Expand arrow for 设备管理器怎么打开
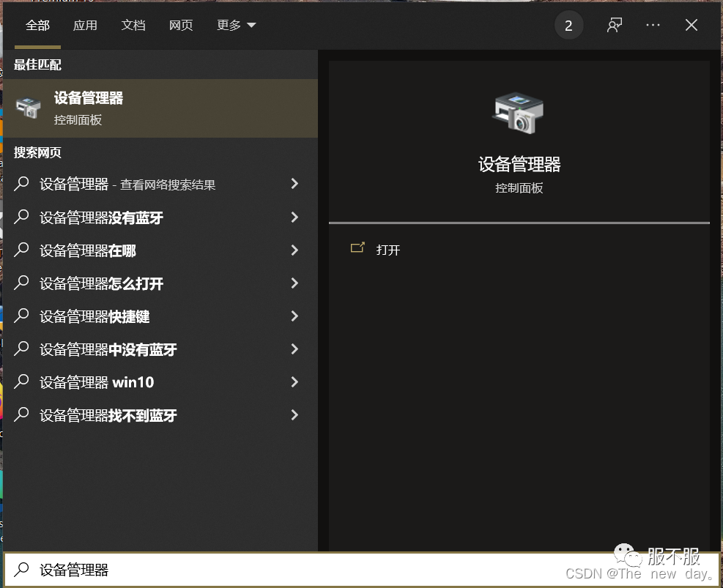This screenshot has height=588, width=723. click(294, 283)
